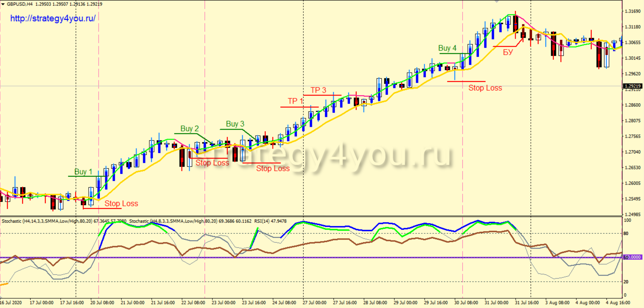Click the GBPUSD,H4 dropdown triangle
644x308 pixels.
pos(3,4)
